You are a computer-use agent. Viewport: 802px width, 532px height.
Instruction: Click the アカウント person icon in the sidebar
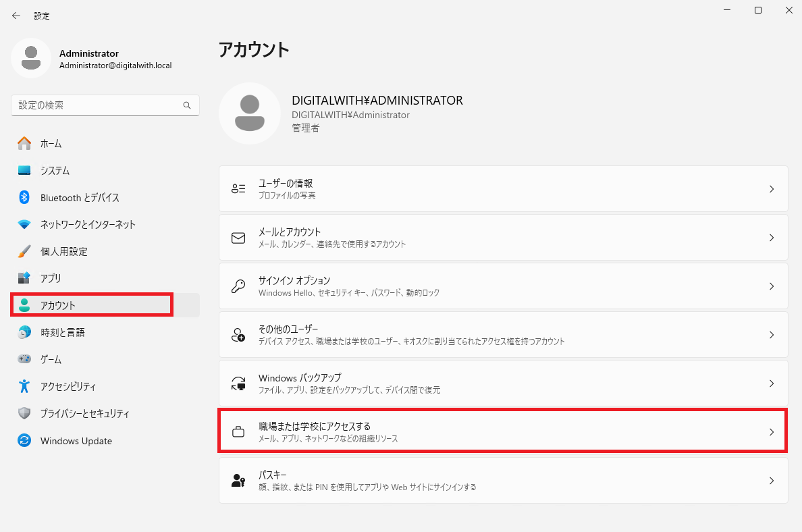24,305
